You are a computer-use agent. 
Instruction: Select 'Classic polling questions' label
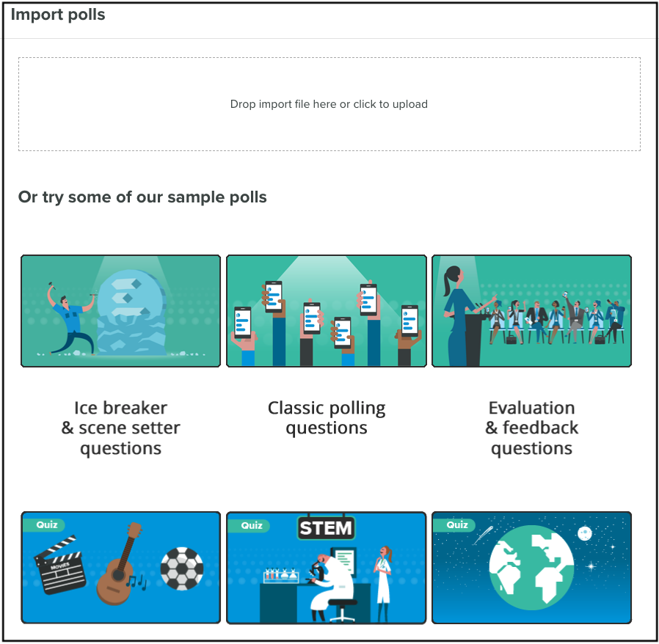[327, 418]
